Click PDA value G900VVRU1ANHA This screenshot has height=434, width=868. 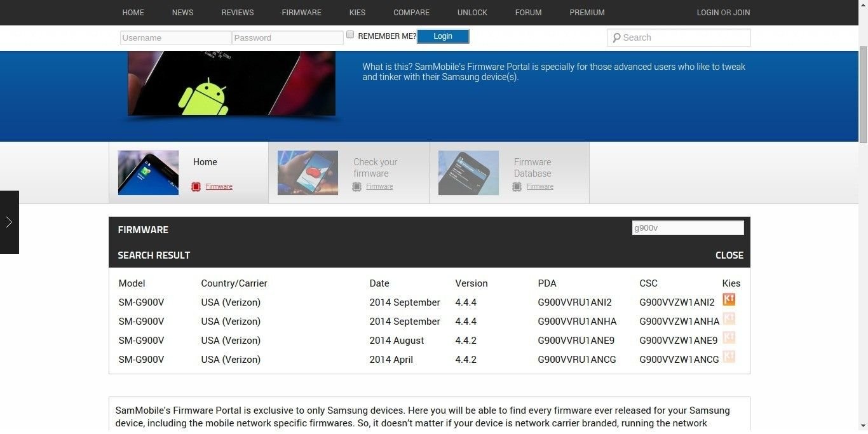pyautogui.click(x=578, y=322)
